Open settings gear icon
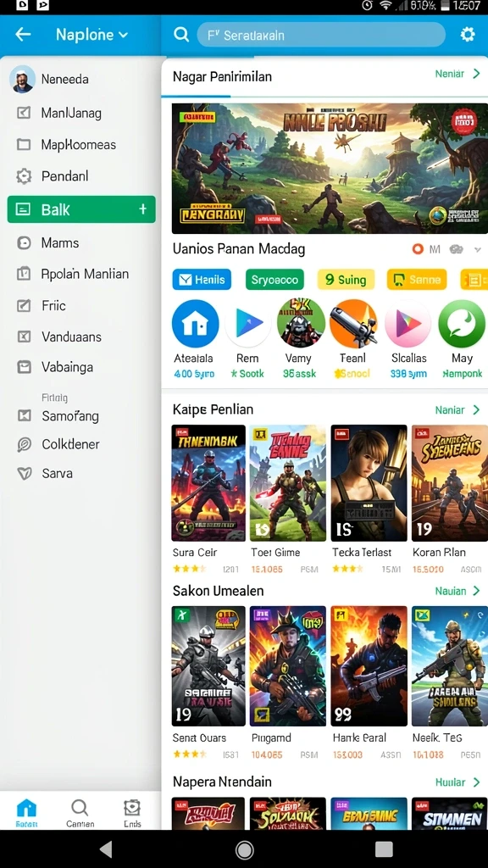This screenshot has height=868, width=488. tap(468, 35)
